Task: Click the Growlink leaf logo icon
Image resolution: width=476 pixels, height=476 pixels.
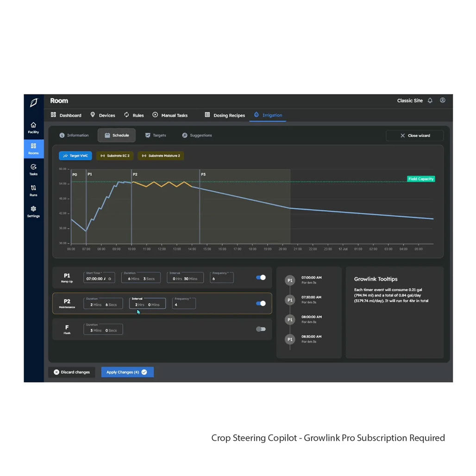Action: tap(33, 103)
